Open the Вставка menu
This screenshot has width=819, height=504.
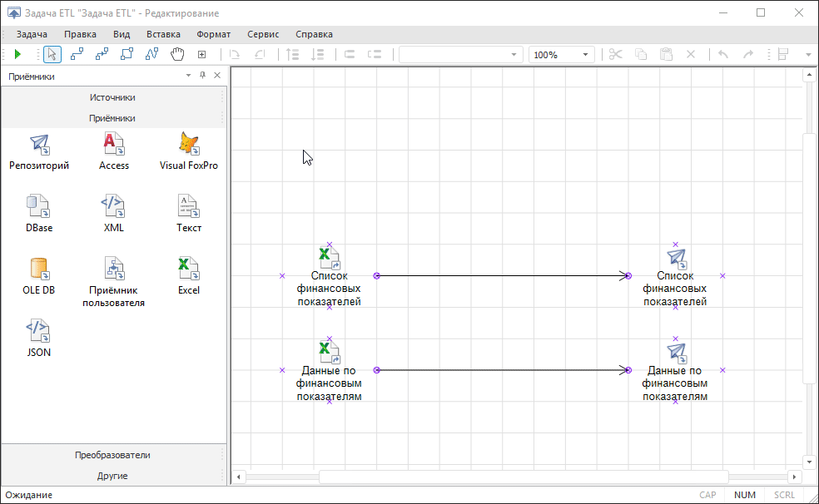tap(163, 34)
